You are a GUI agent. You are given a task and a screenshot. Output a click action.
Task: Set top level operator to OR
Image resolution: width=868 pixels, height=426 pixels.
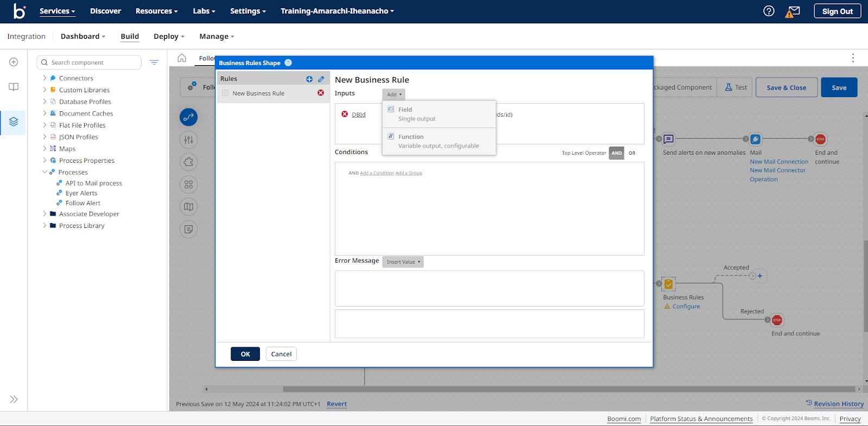pyautogui.click(x=632, y=153)
